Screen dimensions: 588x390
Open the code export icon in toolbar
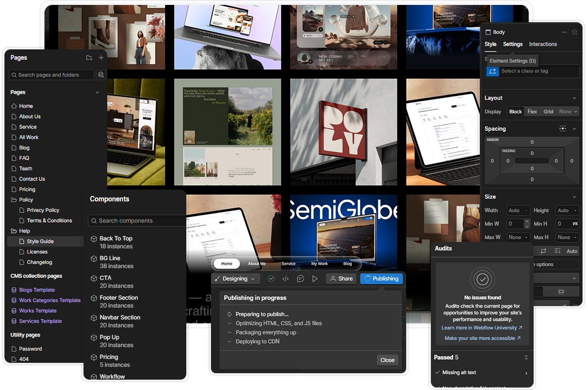tap(286, 279)
